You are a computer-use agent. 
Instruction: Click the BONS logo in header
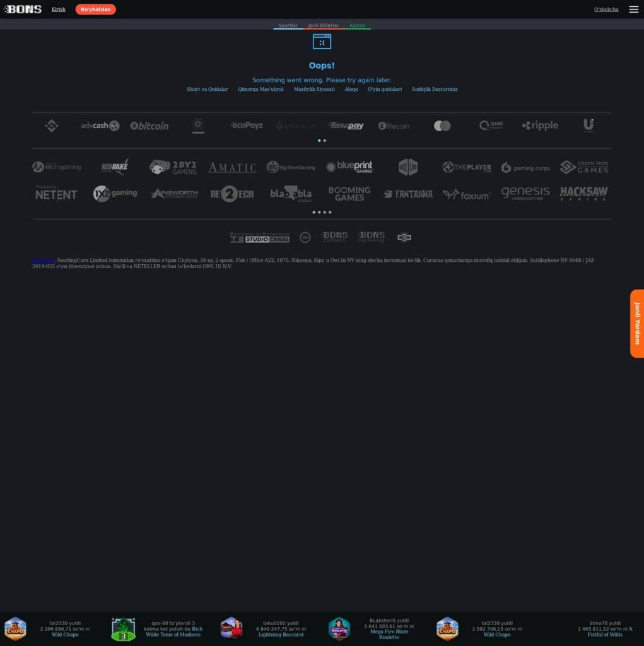pos(23,9)
